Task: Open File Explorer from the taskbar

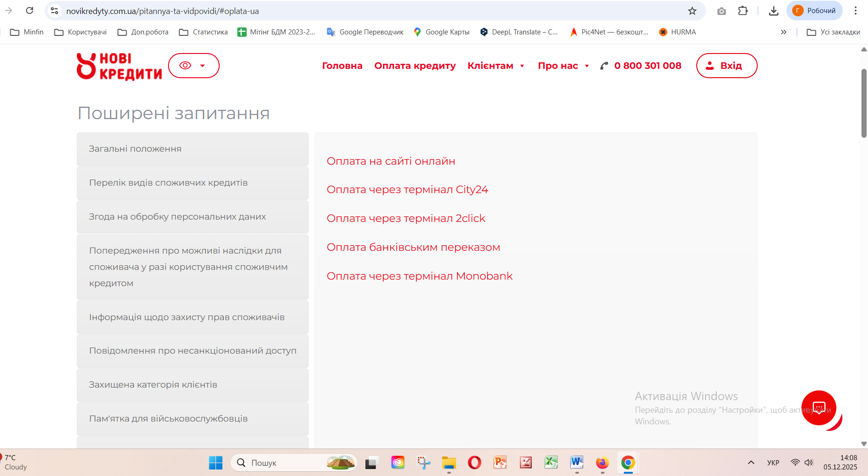Action: pos(449,463)
